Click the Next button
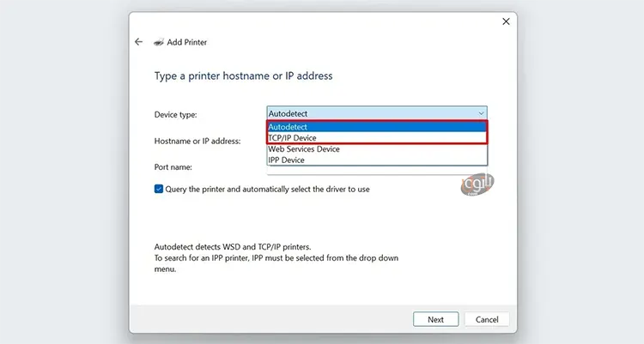This screenshot has width=644, height=344. point(435,319)
